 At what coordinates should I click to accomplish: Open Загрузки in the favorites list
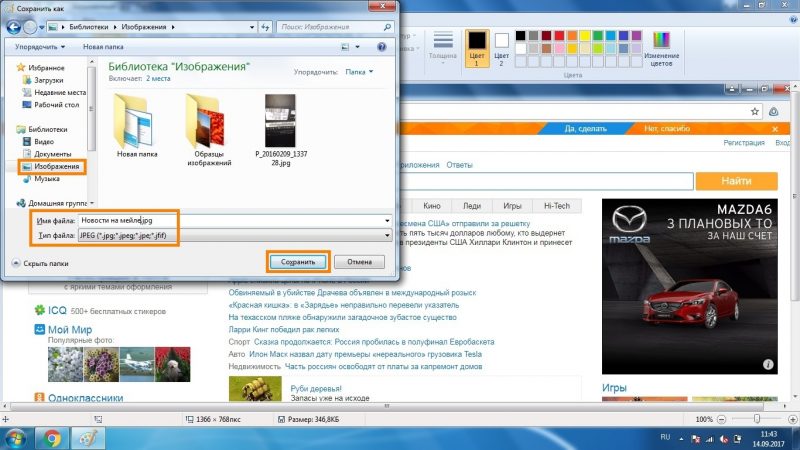(48, 80)
